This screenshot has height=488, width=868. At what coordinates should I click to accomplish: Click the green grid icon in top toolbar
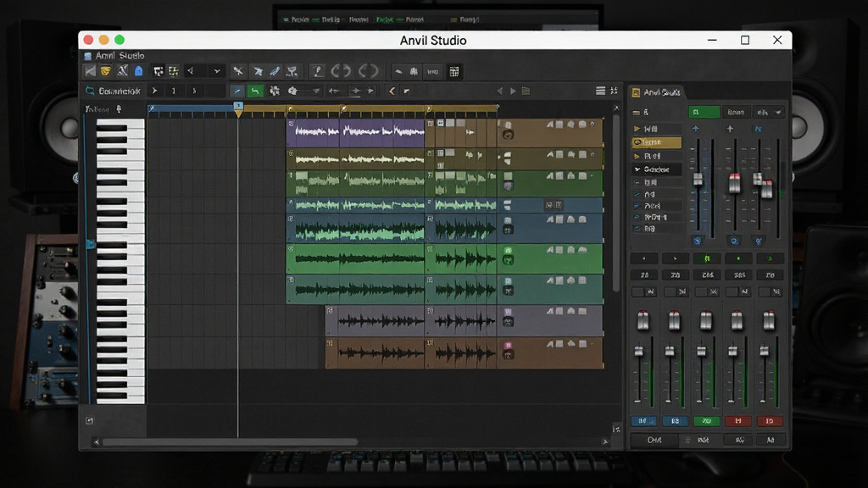pos(173,71)
